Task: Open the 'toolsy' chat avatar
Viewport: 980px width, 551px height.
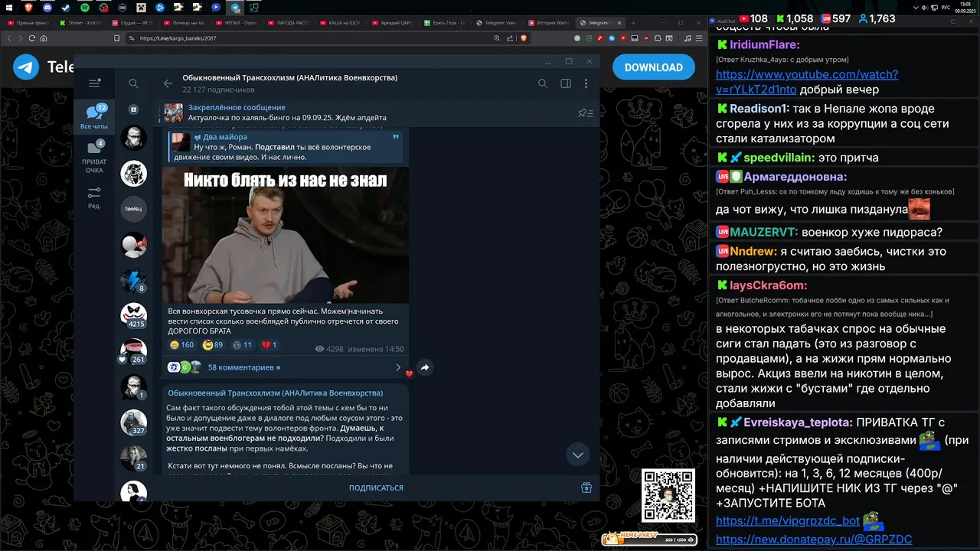Action: tap(134, 209)
